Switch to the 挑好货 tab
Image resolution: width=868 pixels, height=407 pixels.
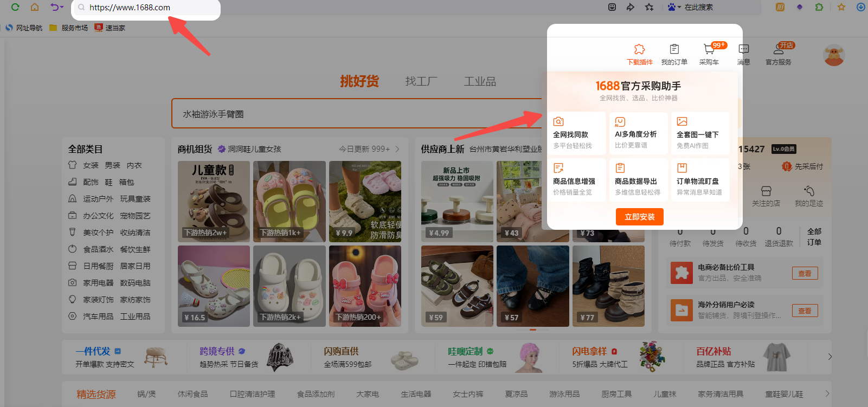(x=359, y=81)
